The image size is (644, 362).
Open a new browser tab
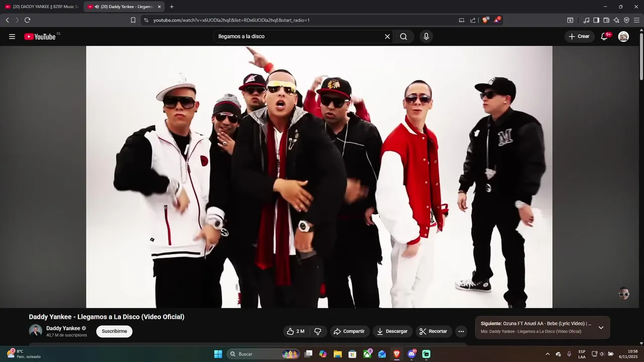172,7
